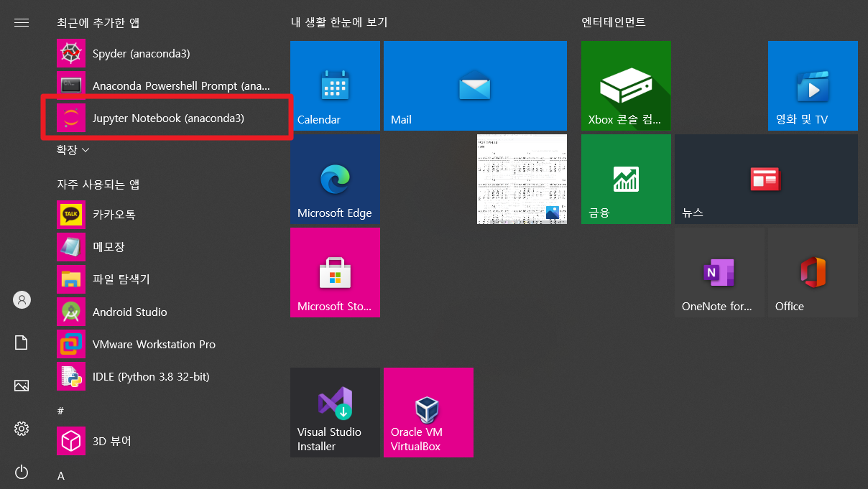
Task: Open the OneNote tile
Action: click(719, 272)
